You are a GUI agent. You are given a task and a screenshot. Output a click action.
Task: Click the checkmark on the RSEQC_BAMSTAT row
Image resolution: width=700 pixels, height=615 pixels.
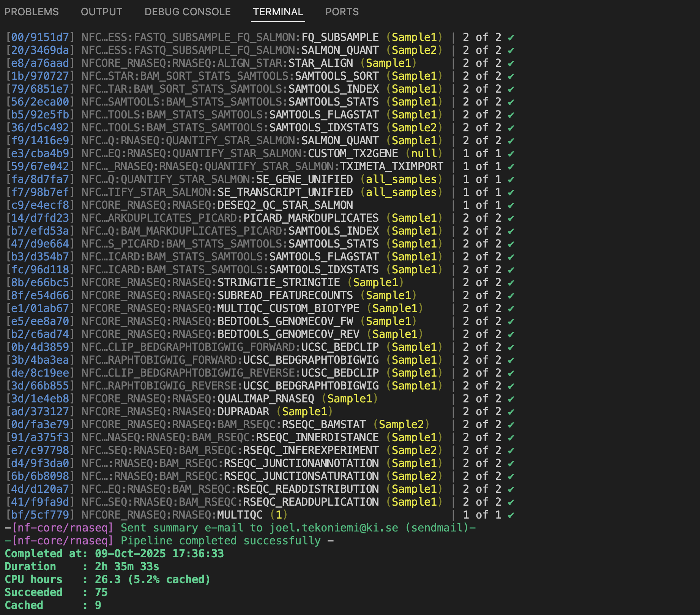pos(511,425)
